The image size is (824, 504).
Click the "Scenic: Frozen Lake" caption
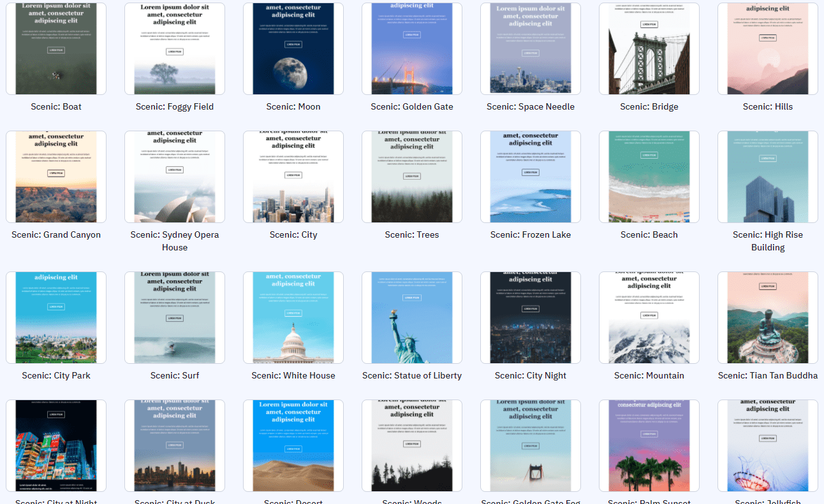[x=531, y=234]
